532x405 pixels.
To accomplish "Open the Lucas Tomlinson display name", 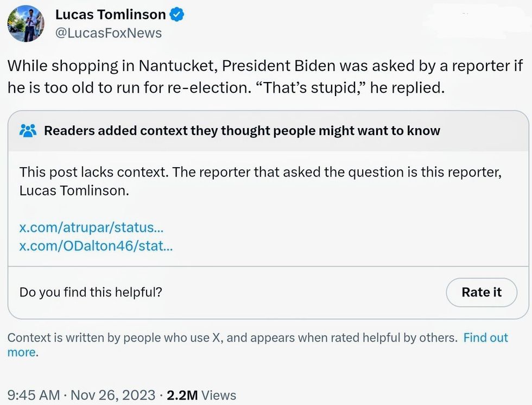I will point(110,15).
